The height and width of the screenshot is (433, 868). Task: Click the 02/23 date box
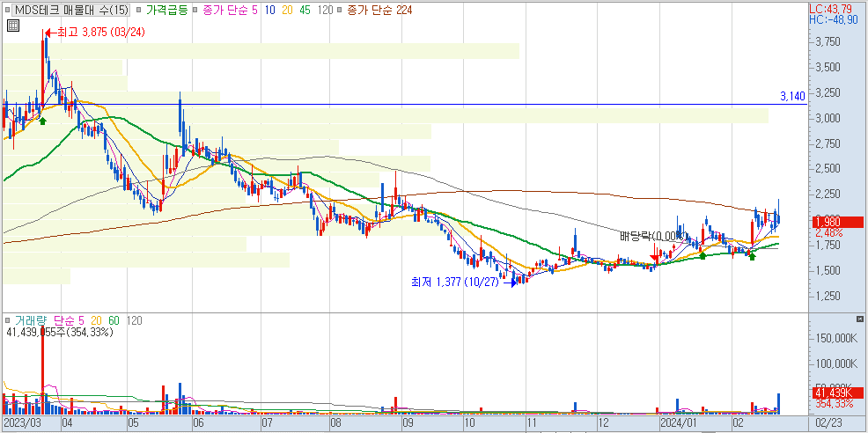[830, 423]
